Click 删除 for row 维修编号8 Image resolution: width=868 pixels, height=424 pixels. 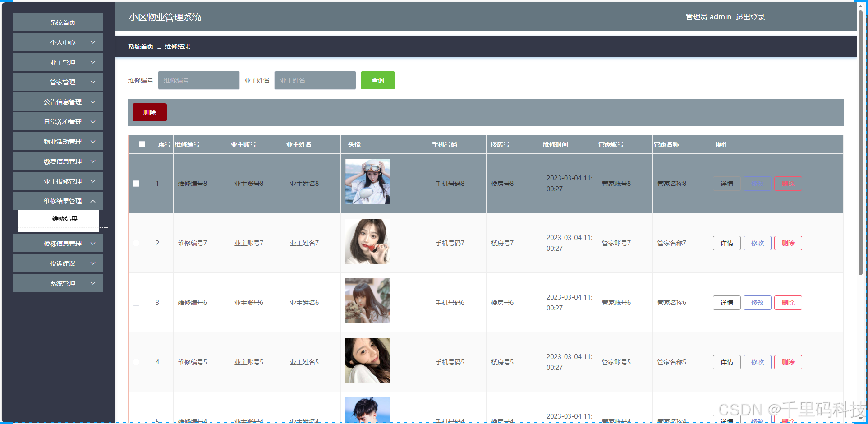788,184
